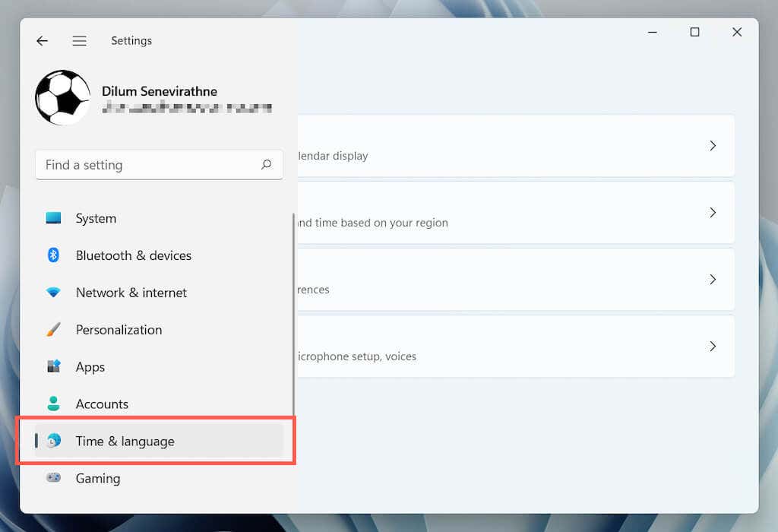Select Time & language
The height and width of the screenshot is (532, 778).
click(159, 441)
